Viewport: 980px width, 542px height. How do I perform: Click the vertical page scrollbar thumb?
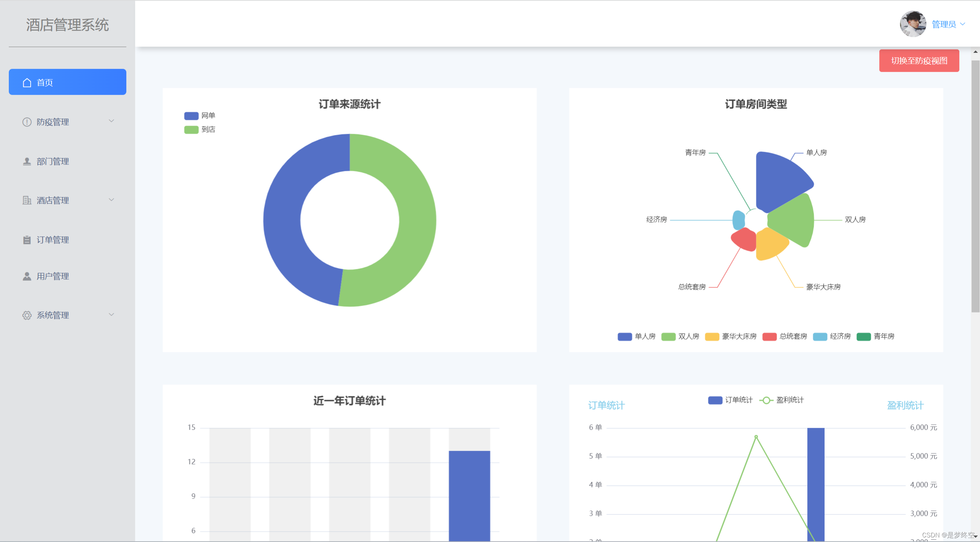(x=975, y=186)
